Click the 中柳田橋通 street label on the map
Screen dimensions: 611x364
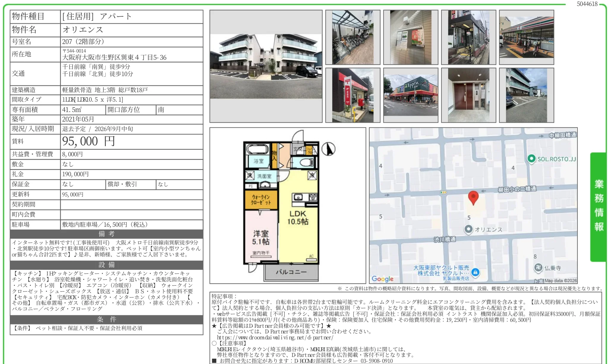(x=563, y=135)
